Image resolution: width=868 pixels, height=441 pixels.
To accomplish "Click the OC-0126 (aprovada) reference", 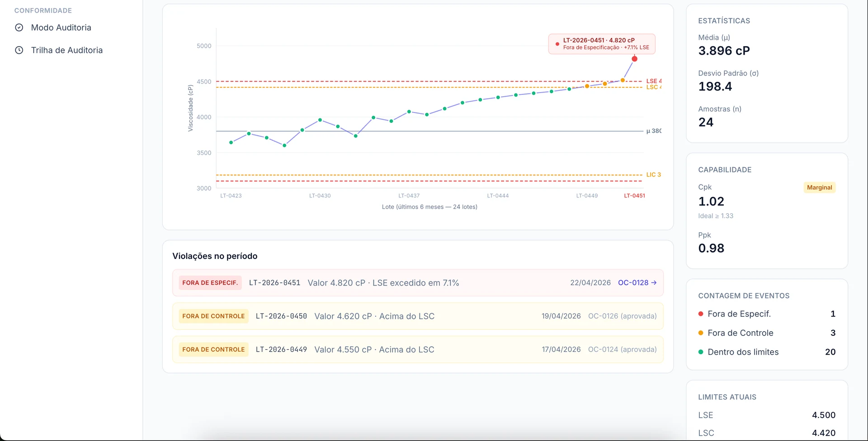I will (x=622, y=316).
